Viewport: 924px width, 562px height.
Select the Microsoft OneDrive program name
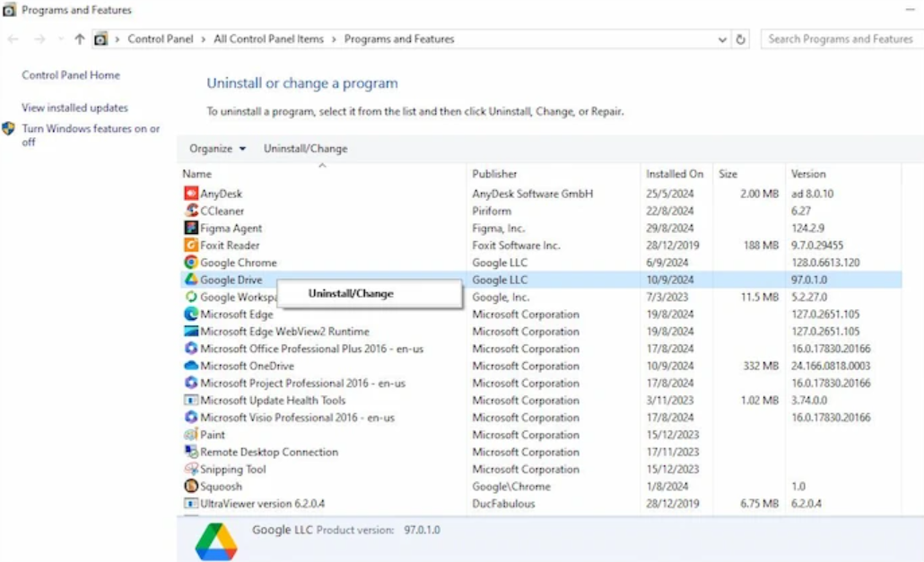(247, 366)
